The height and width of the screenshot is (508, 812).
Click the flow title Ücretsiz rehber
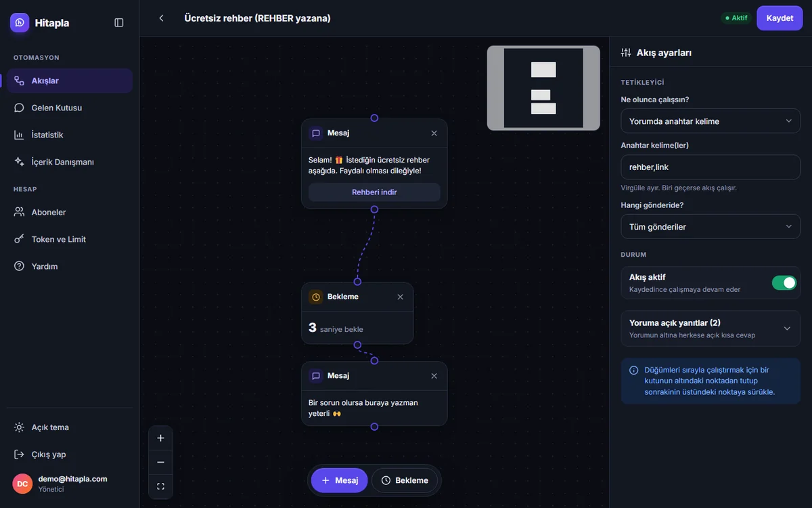point(257,18)
